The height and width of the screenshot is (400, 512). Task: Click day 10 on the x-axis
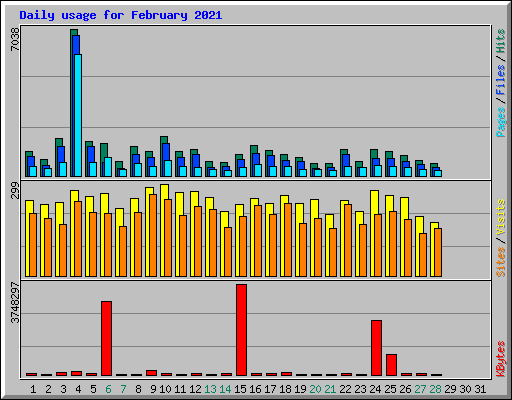pyautogui.click(x=165, y=389)
